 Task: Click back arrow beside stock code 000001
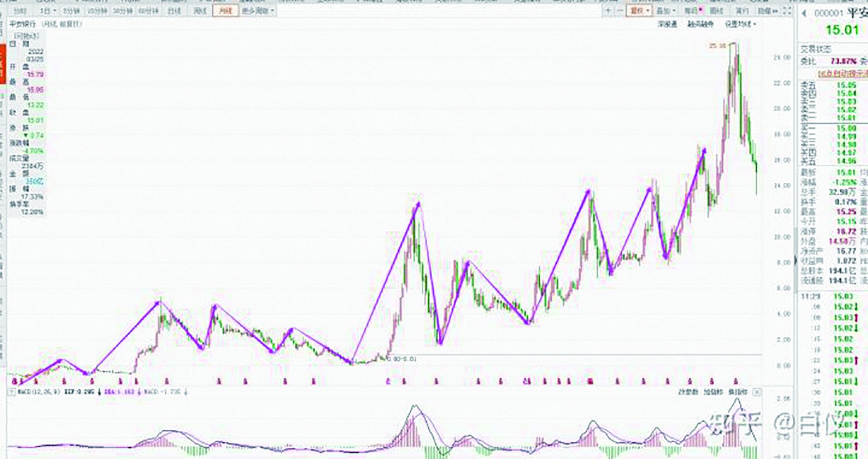tap(804, 13)
